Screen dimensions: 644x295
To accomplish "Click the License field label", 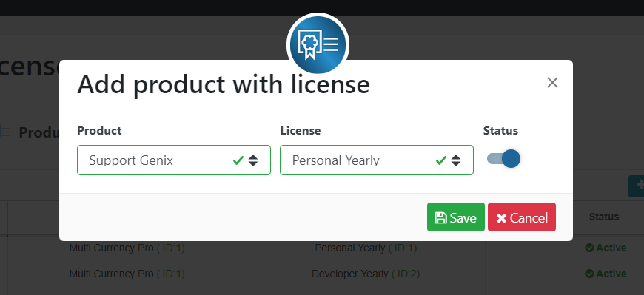I will pos(301,130).
